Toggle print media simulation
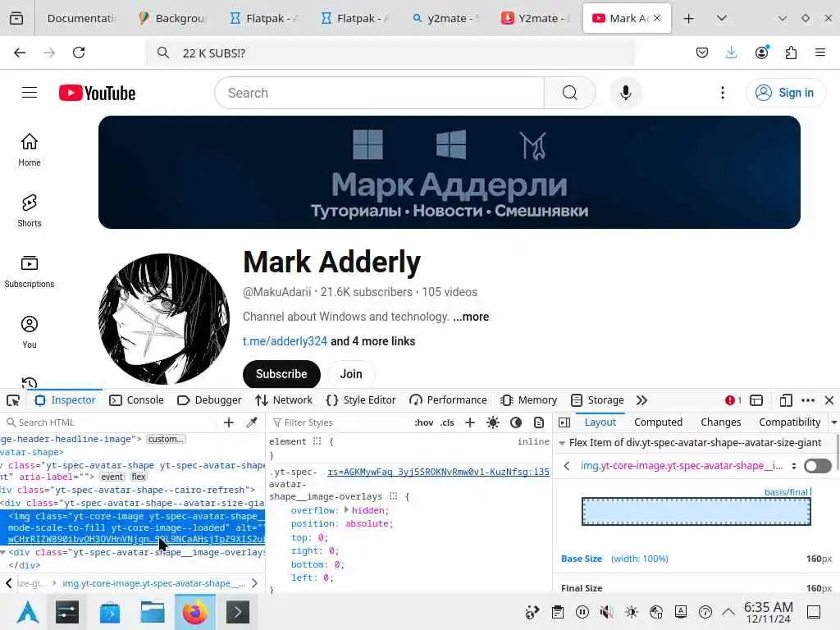 click(539, 422)
